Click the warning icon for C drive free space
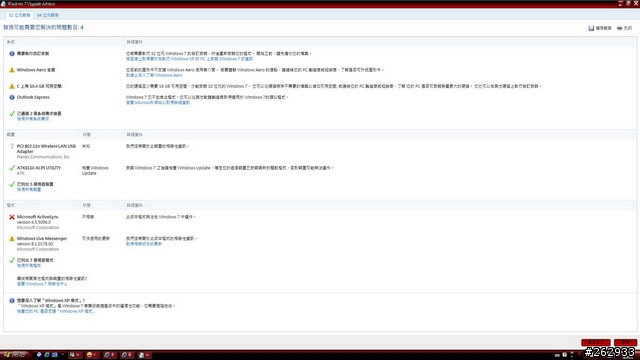The width and height of the screenshot is (640, 360). (12, 86)
